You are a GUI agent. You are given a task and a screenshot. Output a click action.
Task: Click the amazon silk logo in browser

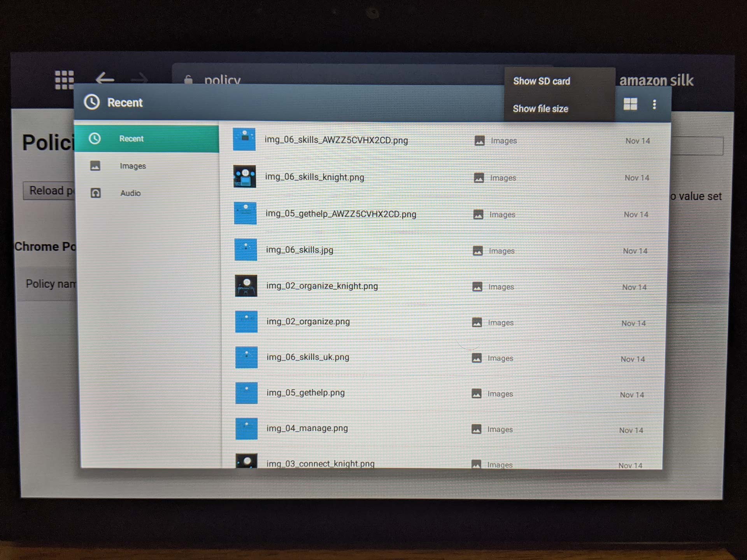click(656, 80)
